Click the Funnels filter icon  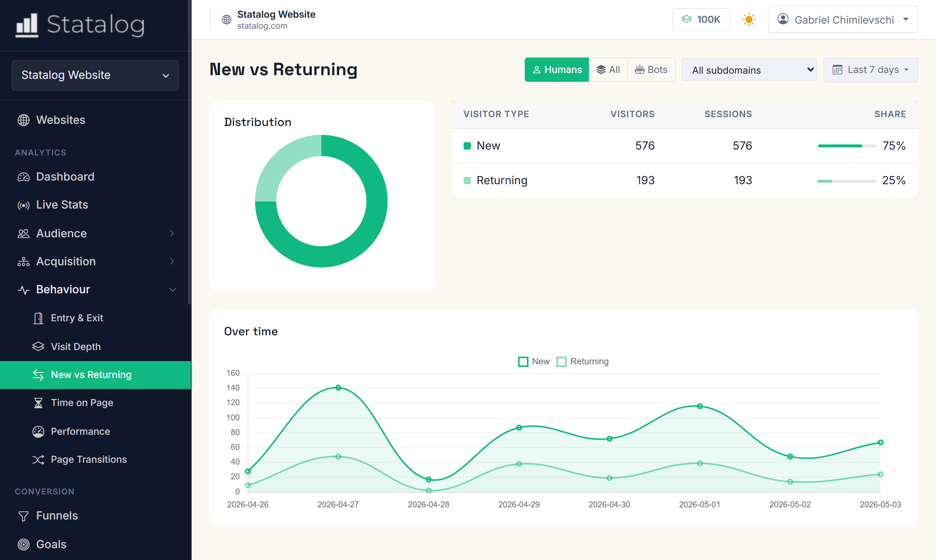[24, 516]
